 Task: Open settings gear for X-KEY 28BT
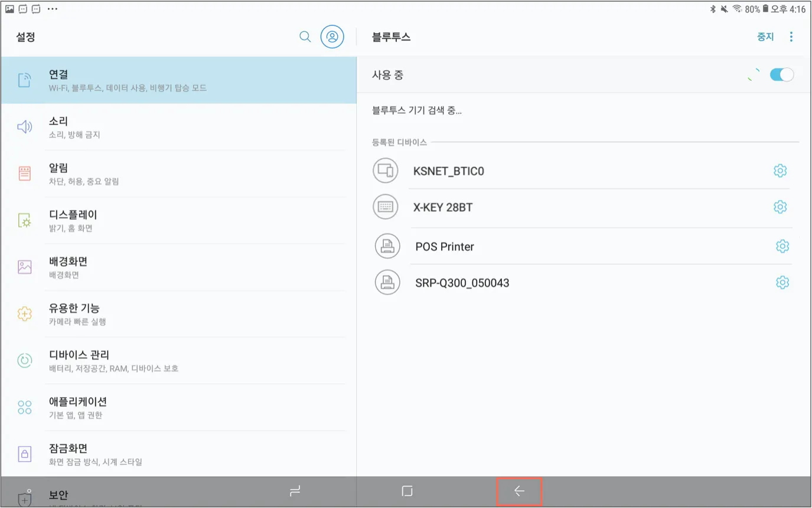point(780,207)
